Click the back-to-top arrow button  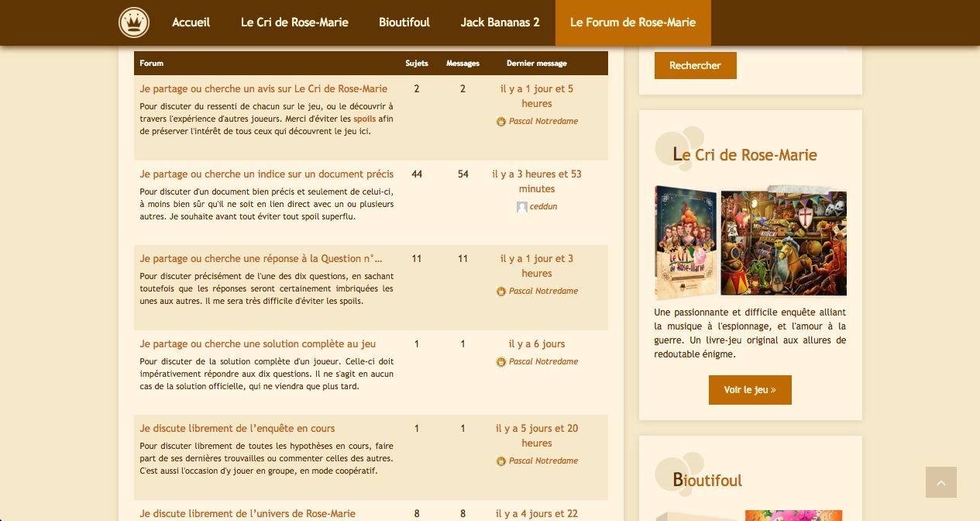(941, 482)
